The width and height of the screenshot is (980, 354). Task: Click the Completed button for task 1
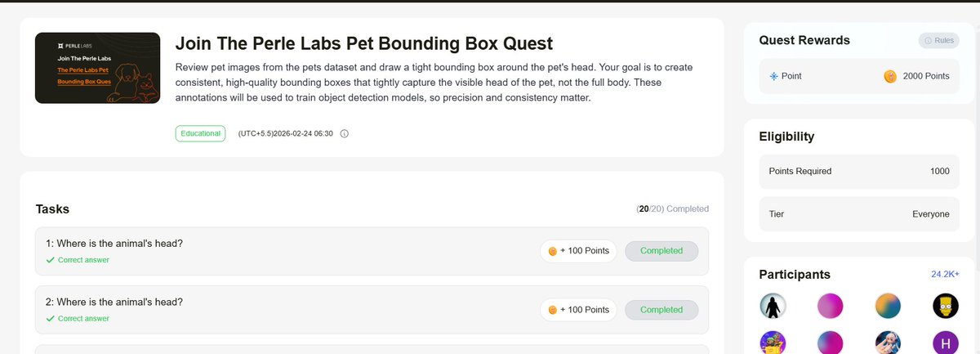pyautogui.click(x=661, y=251)
